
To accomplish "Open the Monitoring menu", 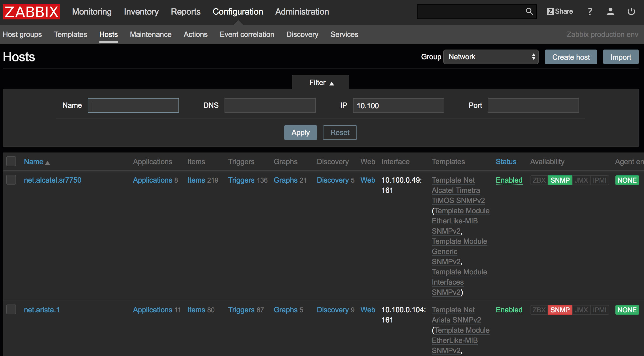I will [x=92, y=11].
